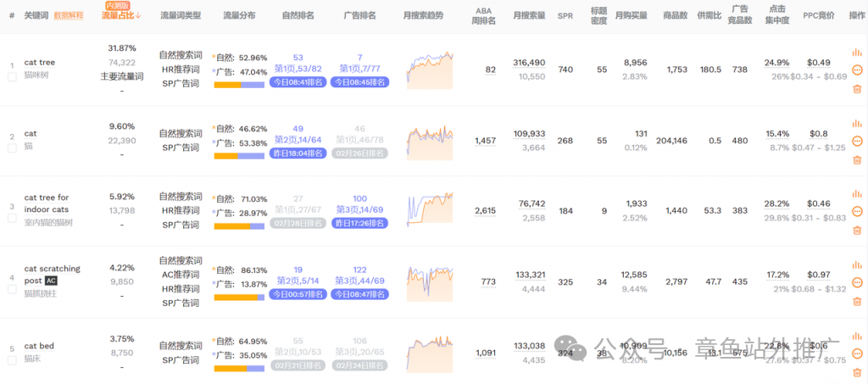The height and width of the screenshot is (384, 868).
Task: Click 今日08:41排名 badge for cat tree
Action: 298,82
